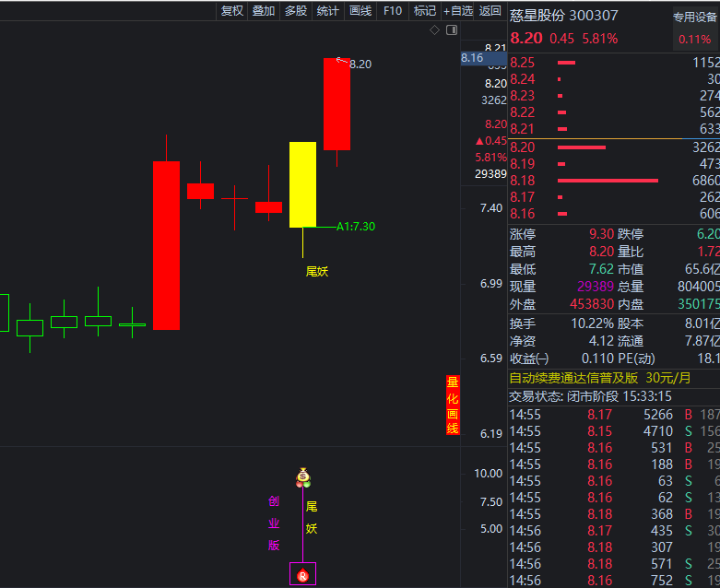Open the 多股 multi-stock view

tap(296, 10)
